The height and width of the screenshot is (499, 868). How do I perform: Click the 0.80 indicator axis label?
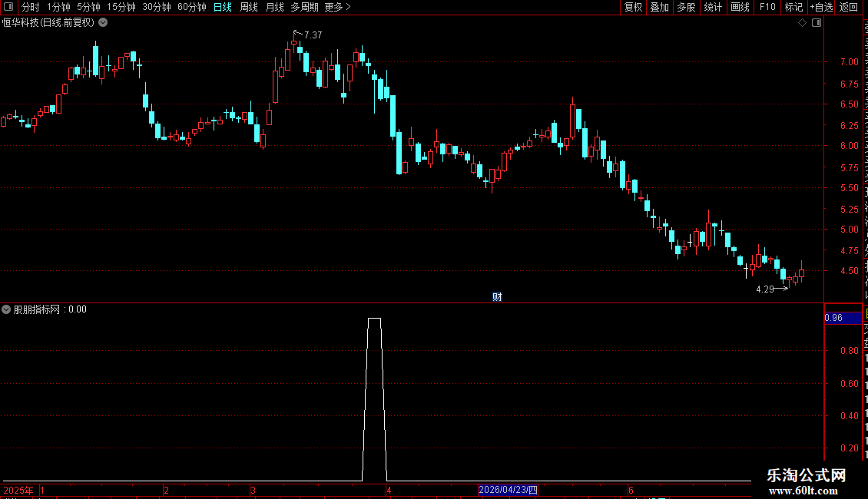(849, 350)
